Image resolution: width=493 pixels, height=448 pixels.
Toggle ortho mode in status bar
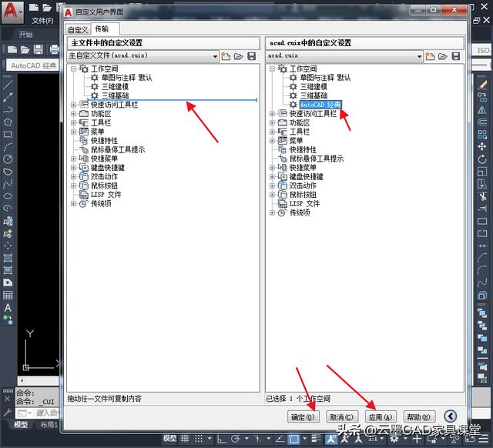pyautogui.click(x=222, y=438)
